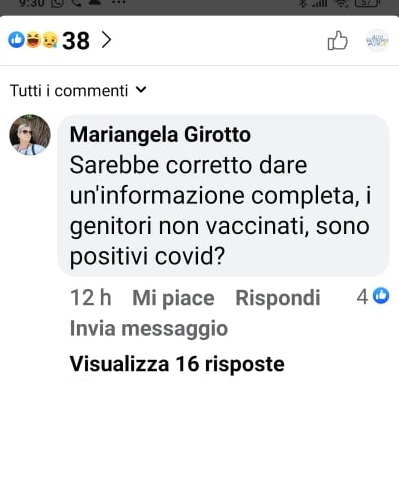This screenshot has height=485, width=399.
Task: Open Mariangela Girotto's profile picture
Action: point(30,135)
